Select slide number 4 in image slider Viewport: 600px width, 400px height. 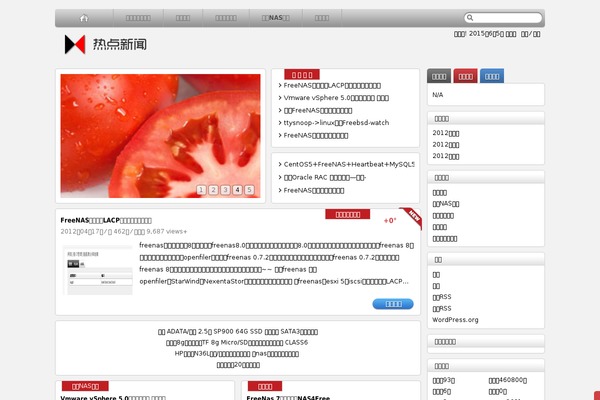coord(237,189)
